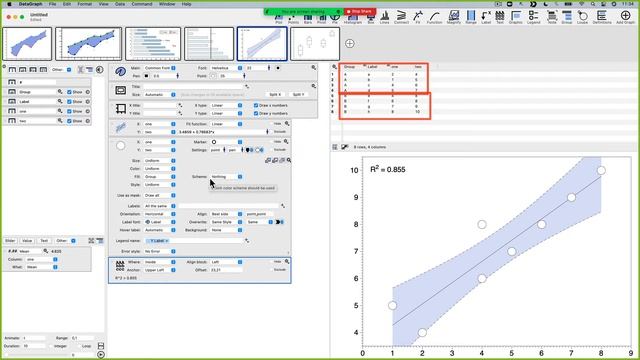The height and width of the screenshot is (360, 640).
Task: Click the animation play button
Action: pyautogui.click(x=101, y=354)
